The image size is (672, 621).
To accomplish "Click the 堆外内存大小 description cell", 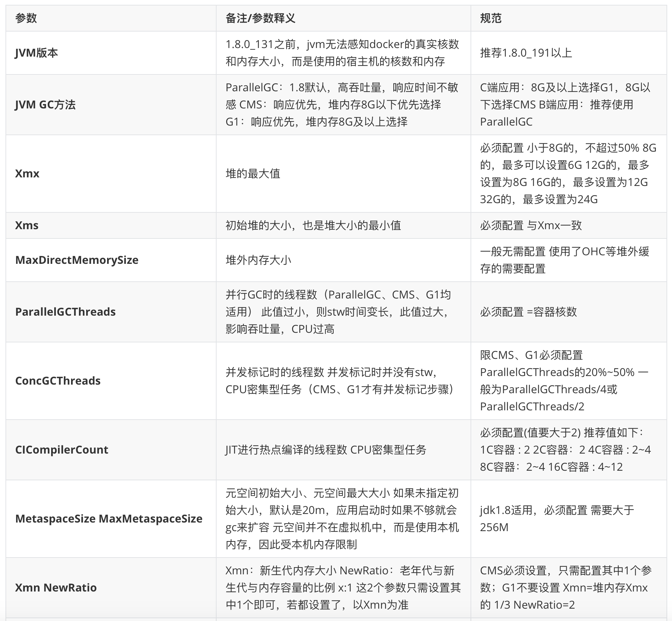I will (343, 260).
